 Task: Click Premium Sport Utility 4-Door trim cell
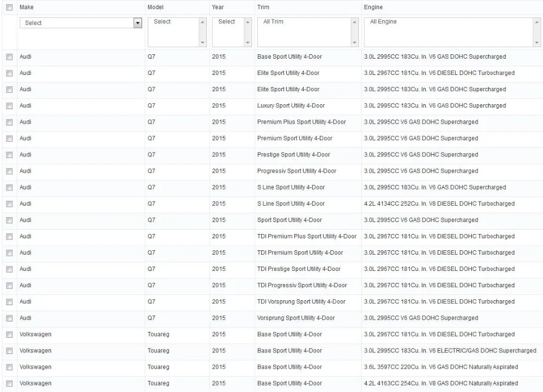click(x=295, y=138)
